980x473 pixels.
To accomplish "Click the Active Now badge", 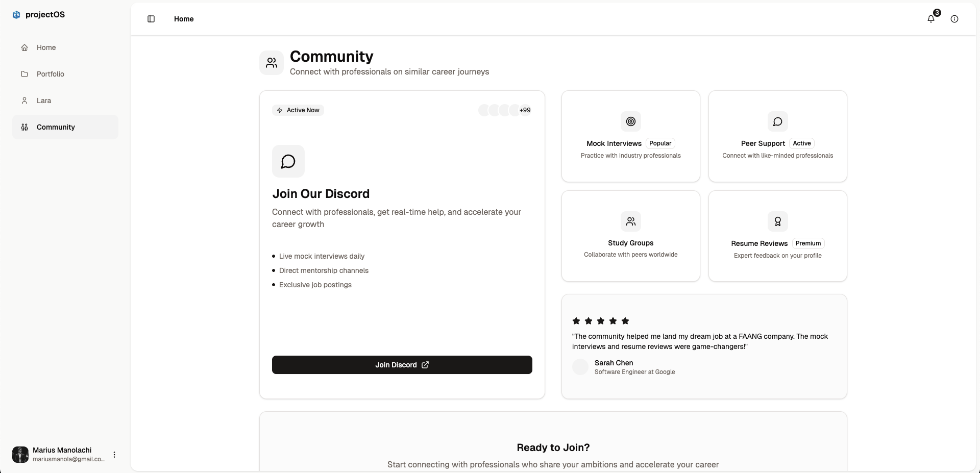I will coord(298,110).
